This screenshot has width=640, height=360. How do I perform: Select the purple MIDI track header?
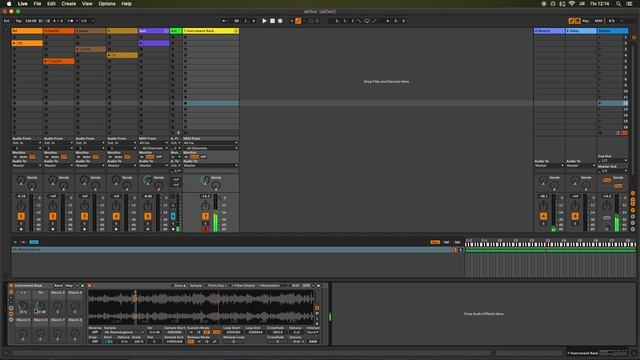153,31
